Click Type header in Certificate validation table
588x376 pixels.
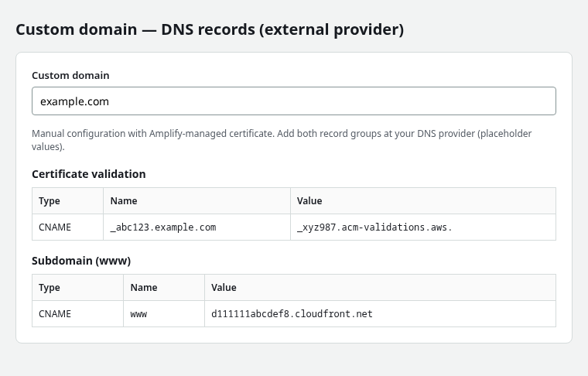pyautogui.click(x=67, y=201)
